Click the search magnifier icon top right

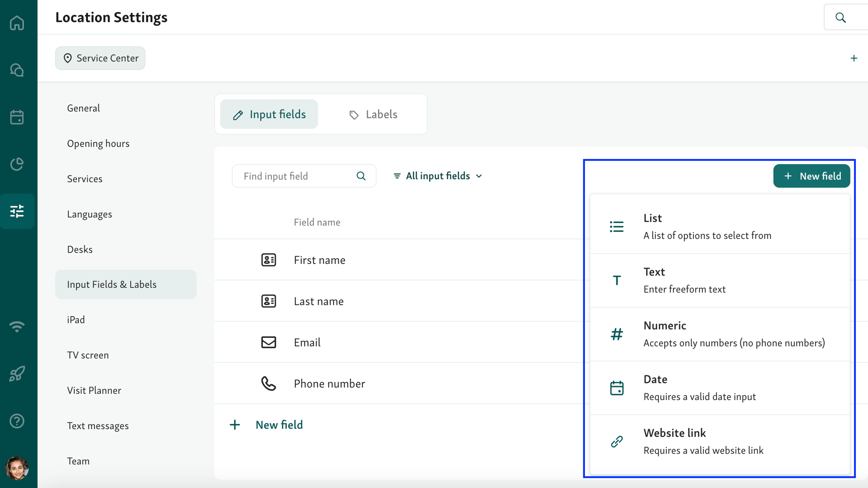click(x=840, y=17)
